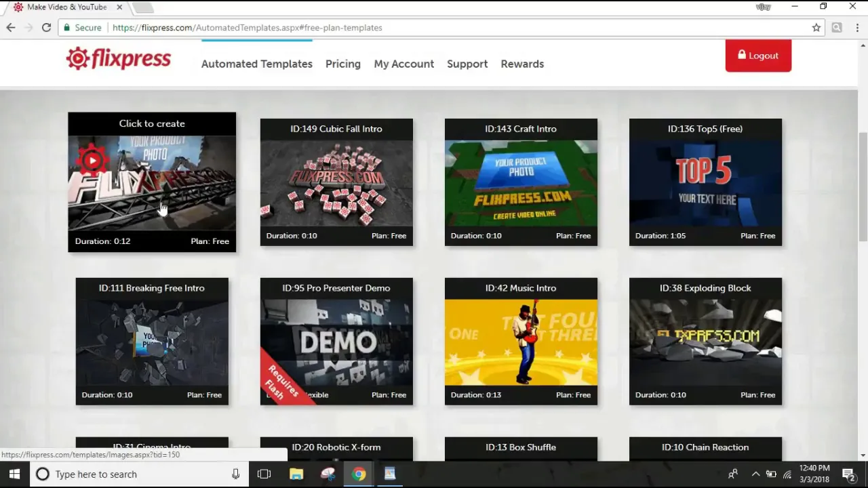868x488 pixels.
Task: Open the Windows Start menu
Action: click(x=14, y=474)
